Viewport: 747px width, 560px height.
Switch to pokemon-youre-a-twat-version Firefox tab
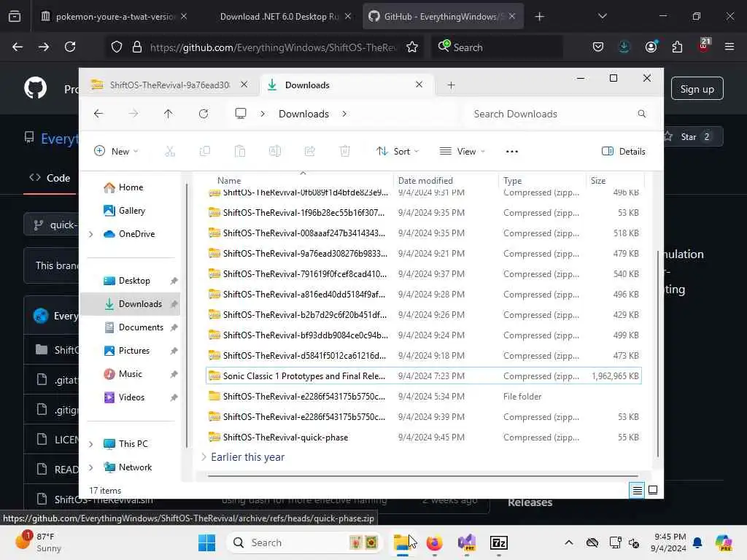(114, 17)
